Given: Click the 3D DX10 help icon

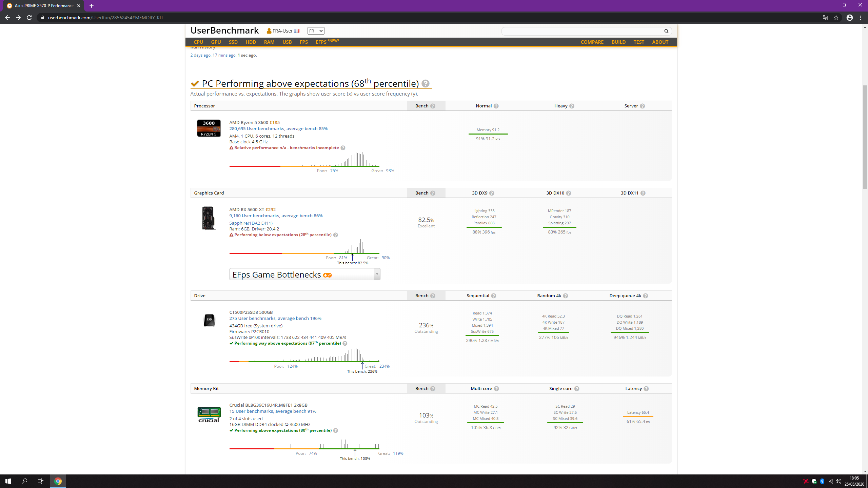Looking at the screenshot, I should coord(569,193).
